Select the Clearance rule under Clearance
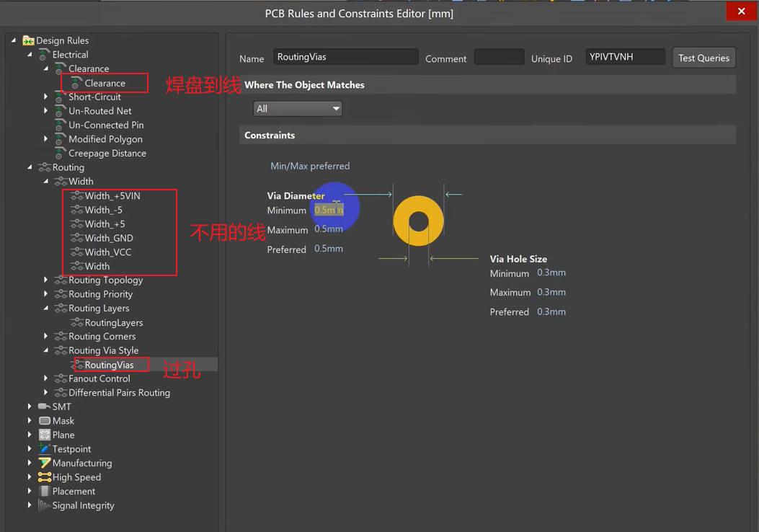The image size is (759, 532). [x=105, y=84]
